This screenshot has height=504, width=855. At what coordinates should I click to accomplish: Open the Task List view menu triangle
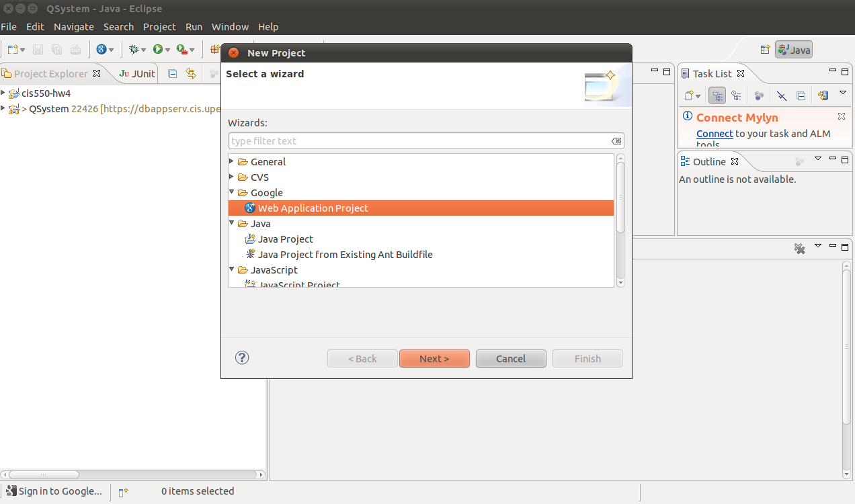click(x=843, y=93)
